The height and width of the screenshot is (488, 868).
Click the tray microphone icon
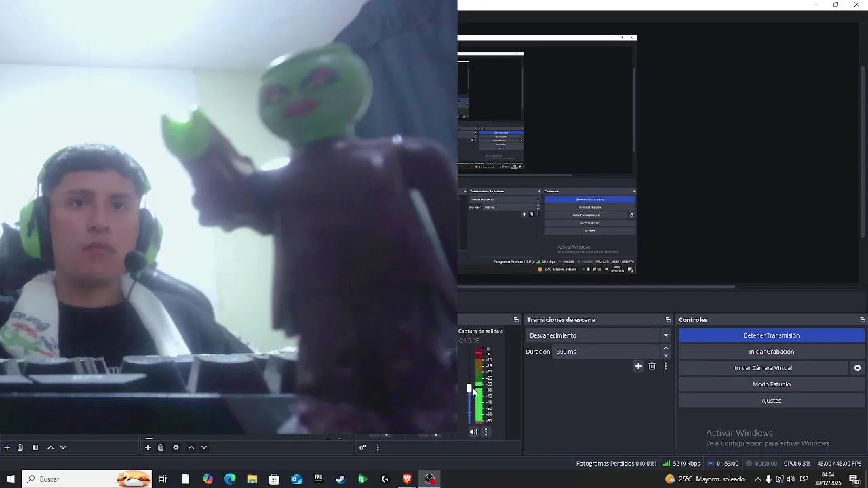[768, 479]
